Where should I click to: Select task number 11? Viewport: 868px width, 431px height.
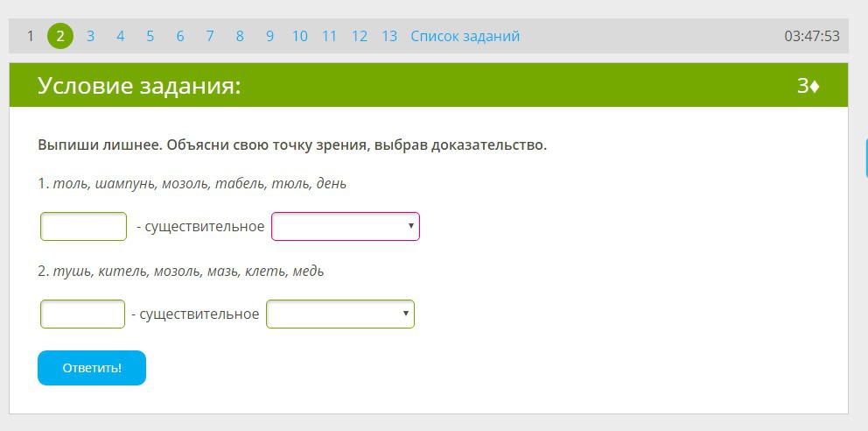pyautogui.click(x=329, y=36)
